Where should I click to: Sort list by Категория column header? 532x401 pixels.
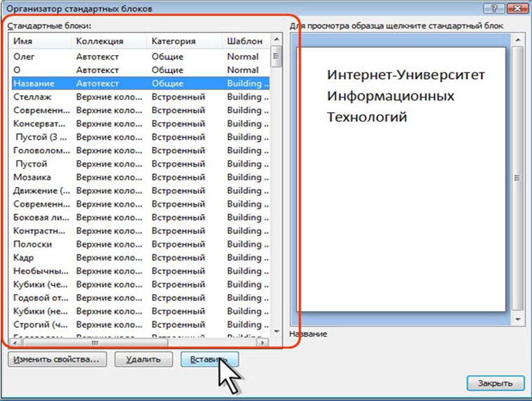(x=184, y=41)
